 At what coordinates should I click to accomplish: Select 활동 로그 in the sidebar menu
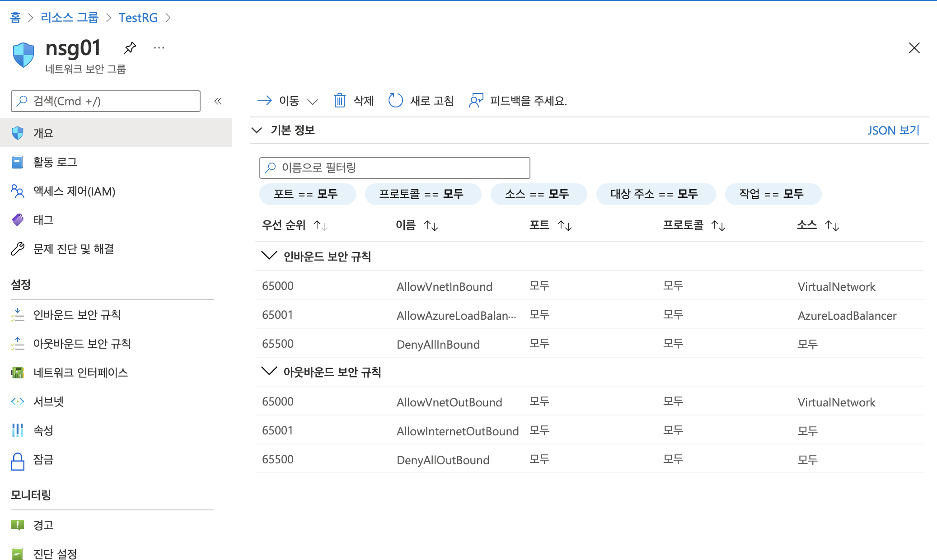55,162
